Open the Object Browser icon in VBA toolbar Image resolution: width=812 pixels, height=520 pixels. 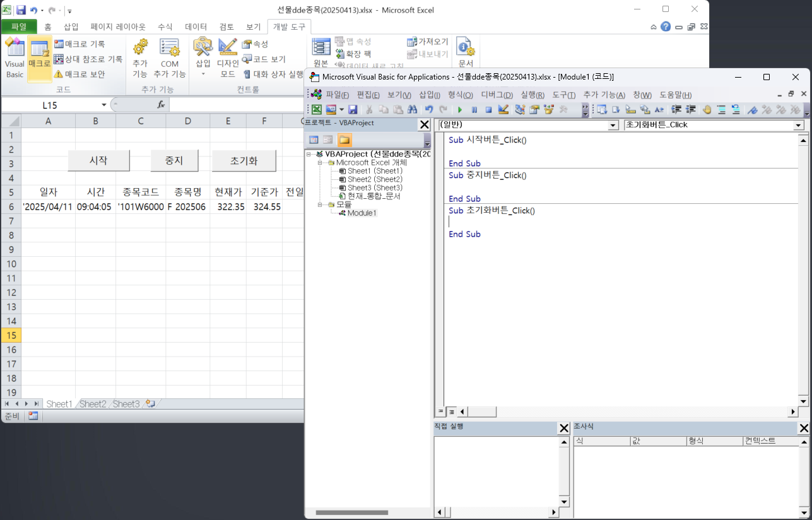tap(549, 109)
